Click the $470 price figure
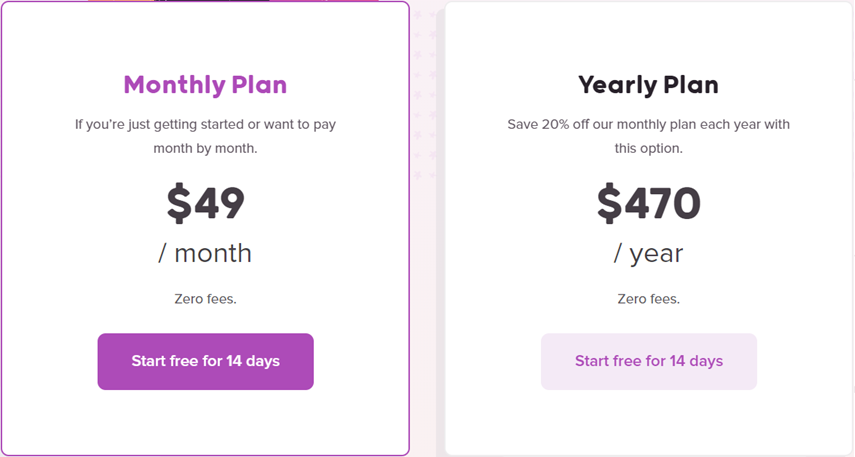Screen dimensions: 855x457 click(648, 203)
